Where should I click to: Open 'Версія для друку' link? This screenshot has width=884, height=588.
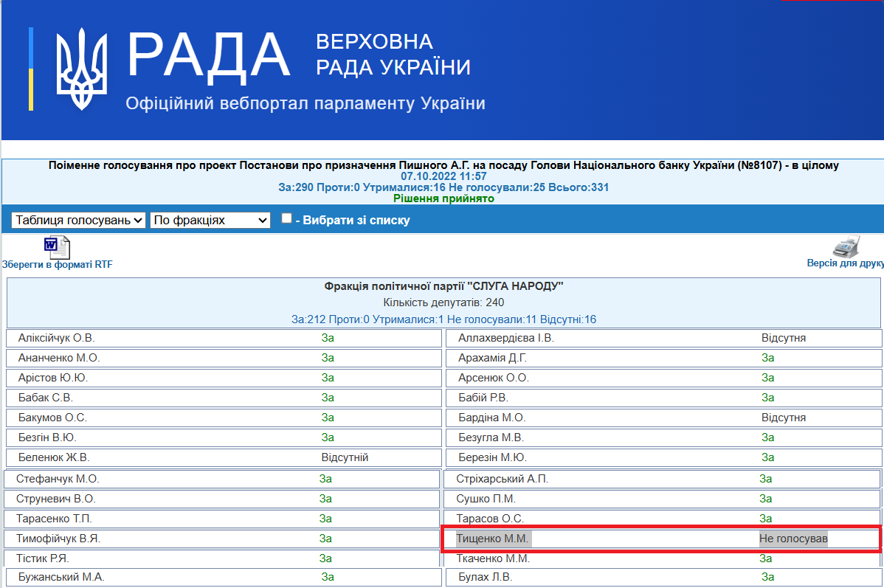coord(845,263)
